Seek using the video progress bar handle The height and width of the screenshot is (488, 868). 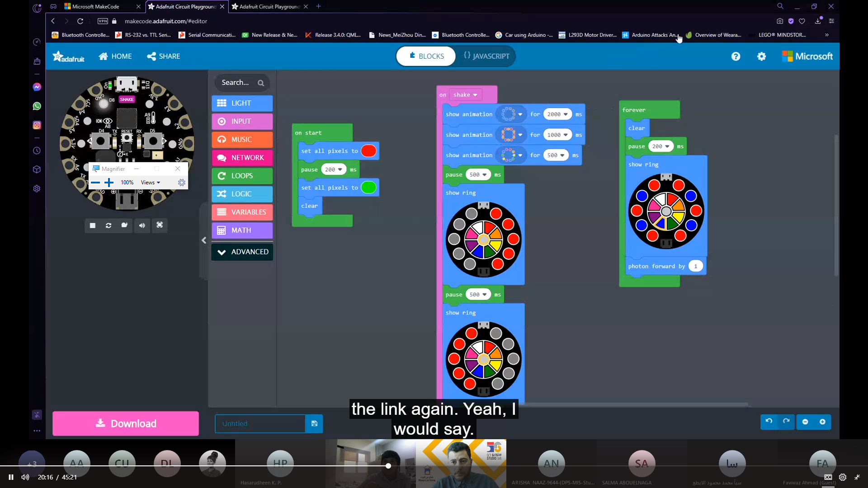388,466
